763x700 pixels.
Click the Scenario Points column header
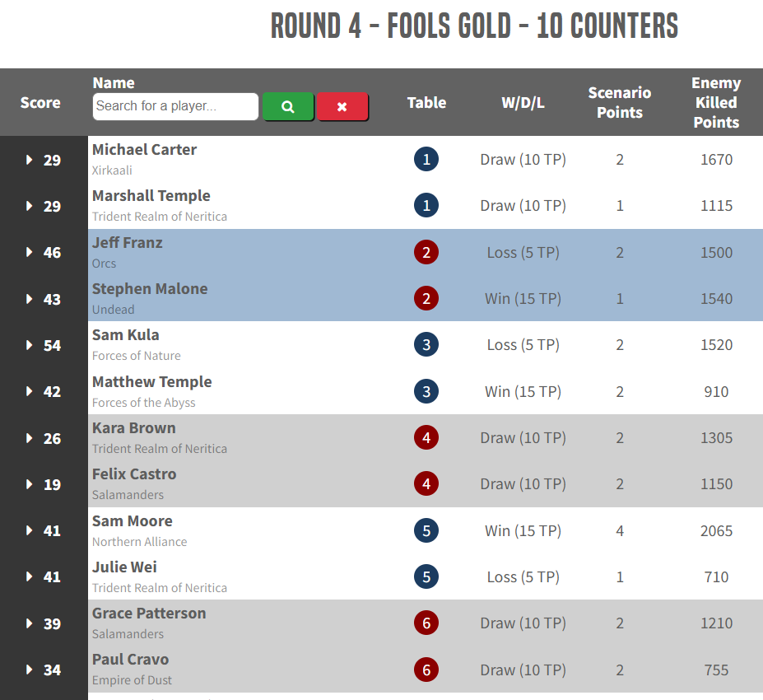pyautogui.click(x=620, y=103)
